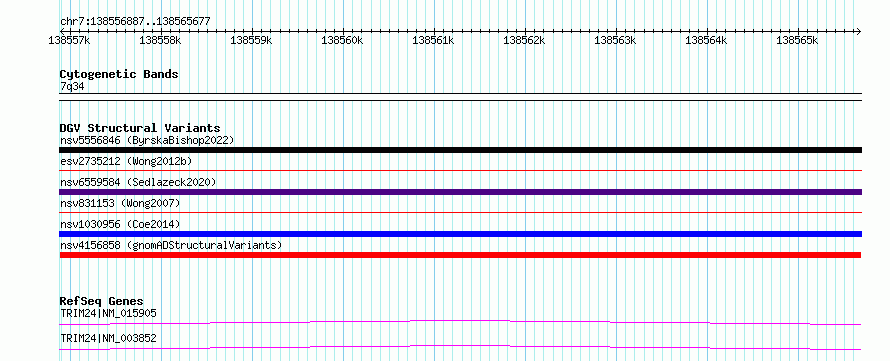890x361 pixels.
Task: Select the 7q34 band label
Action: pyautogui.click(x=72, y=86)
